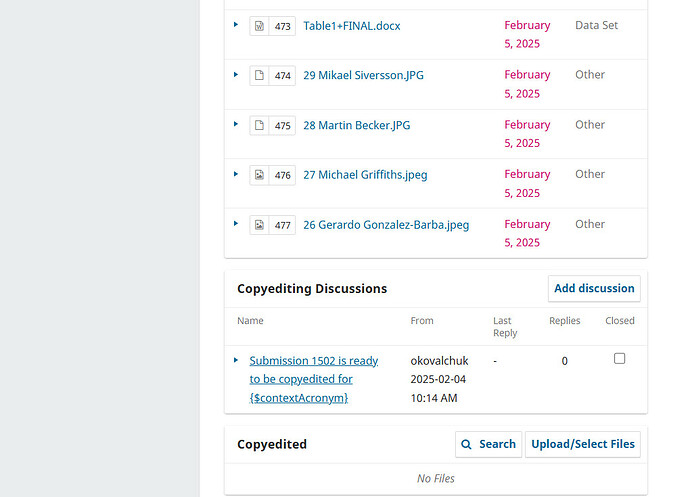The image size is (690, 497).
Task: Click the file icon for file 475
Action: coord(259,125)
